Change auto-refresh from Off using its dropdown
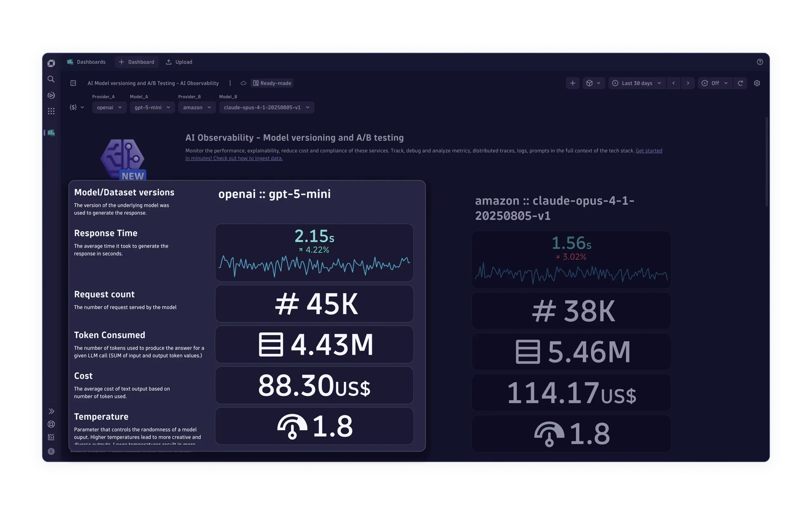812x515 pixels. pos(715,83)
